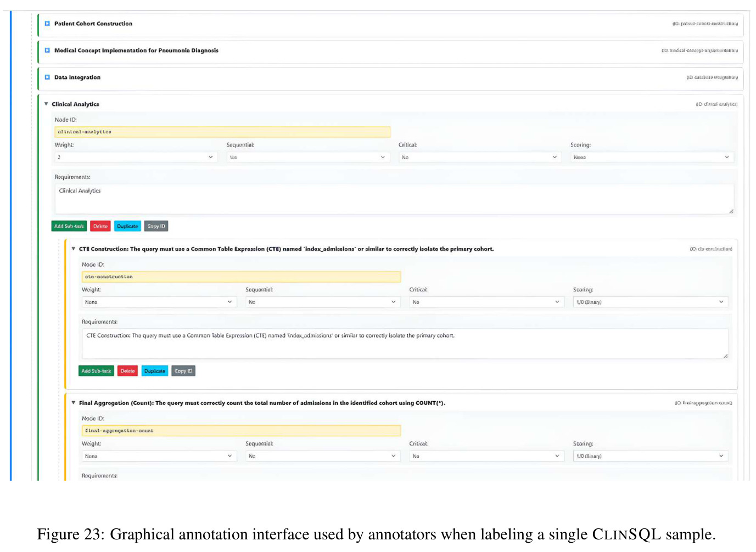Image resolution: width=756 pixels, height=552 pixels.
Task: Click the CTE Construction requirements textarea
Action: tap(405, 344)
